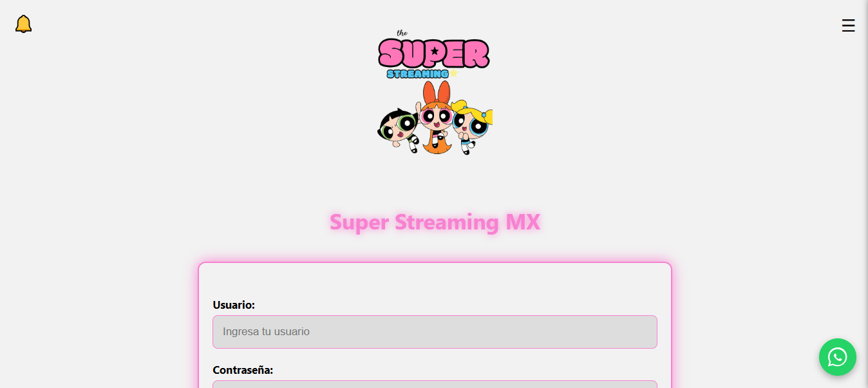
Task: Open the green WhatsApp chat button
Action: 837,356
